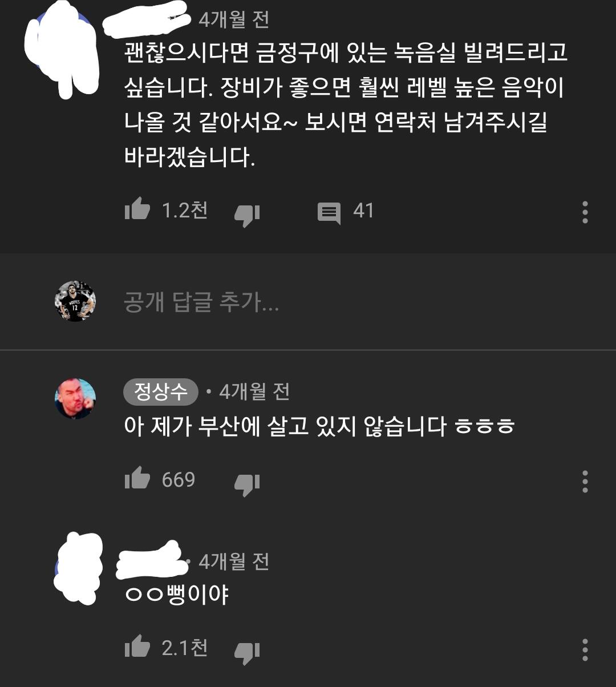Viewport: 616px width, 687px height.
Task: Dislike the top comment about 녹음실
Action: [x=247, y=215]
